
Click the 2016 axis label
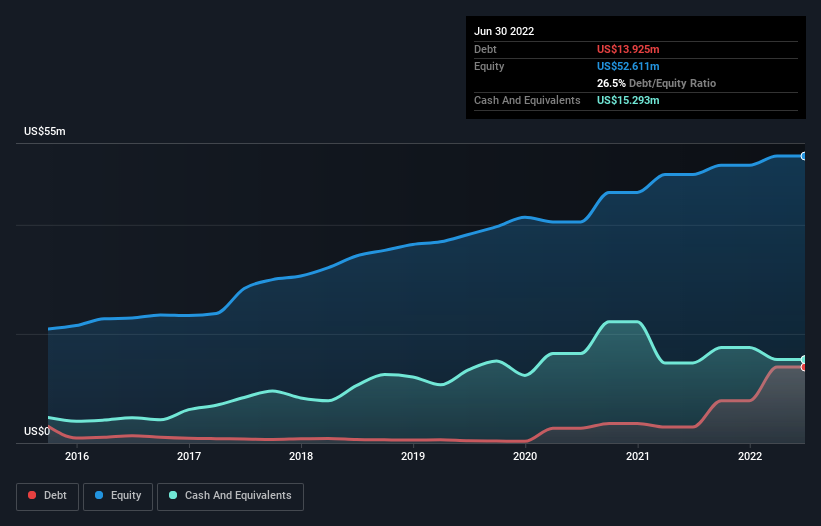[x=77, y=456]
